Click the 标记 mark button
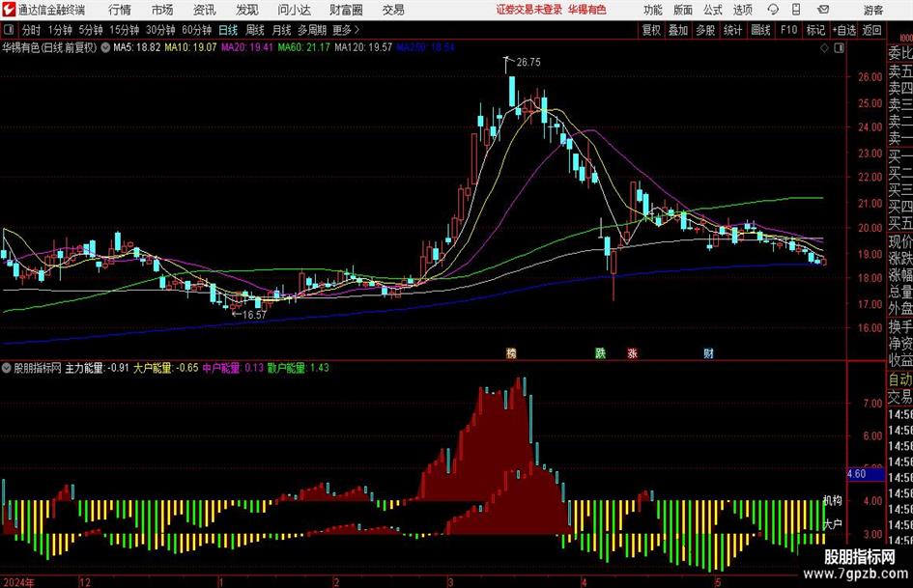 pyautogui.click(x=815, y=30)
